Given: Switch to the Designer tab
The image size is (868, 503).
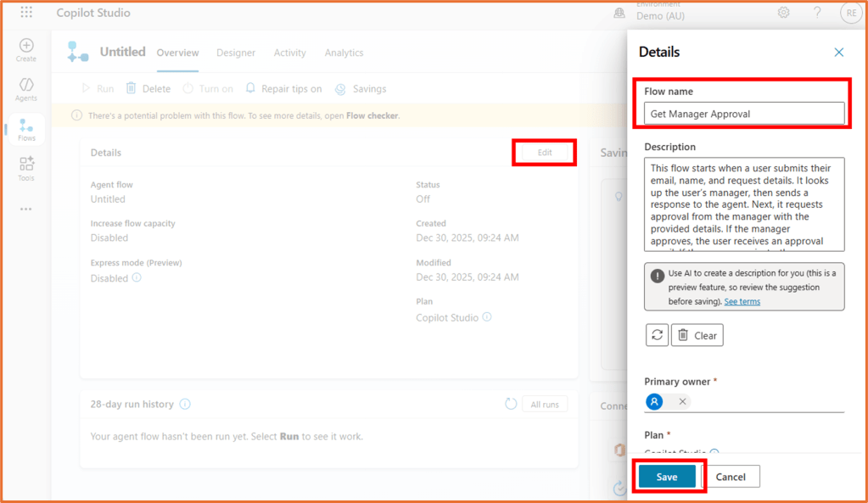Looking at the screenshot, I should [236, 53].
